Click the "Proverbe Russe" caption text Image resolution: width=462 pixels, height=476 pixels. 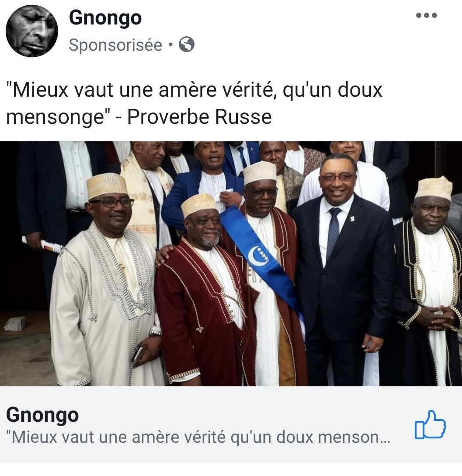pyautogui.click(x=199, y=117)
